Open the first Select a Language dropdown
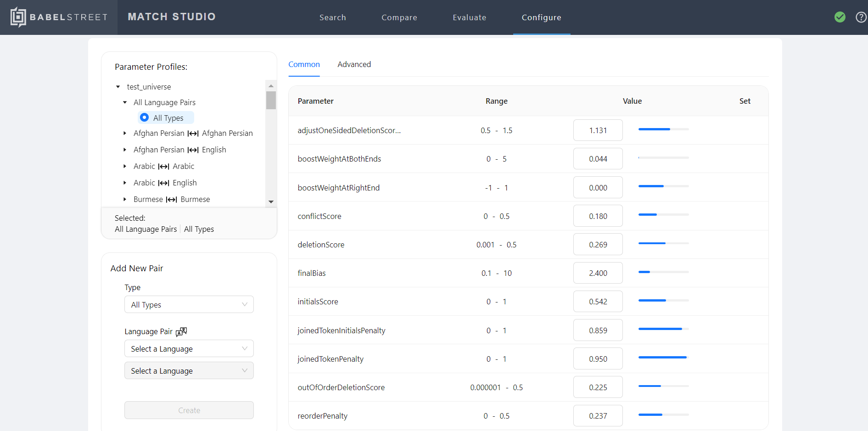Image resolution: width=868 pixels, height=431 pixels. tap(189, 348)
